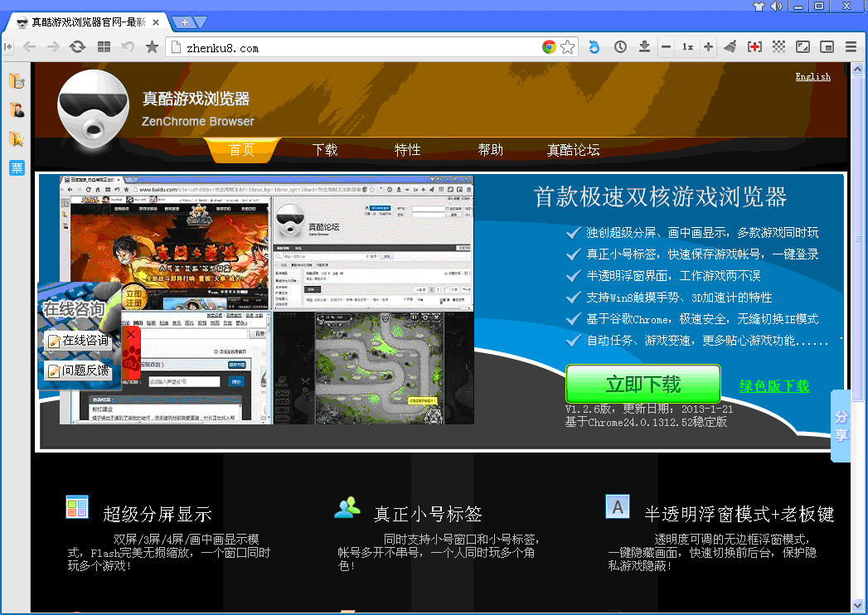Click the blue hand gesture toolbar icon

click(x=594, y=47)
